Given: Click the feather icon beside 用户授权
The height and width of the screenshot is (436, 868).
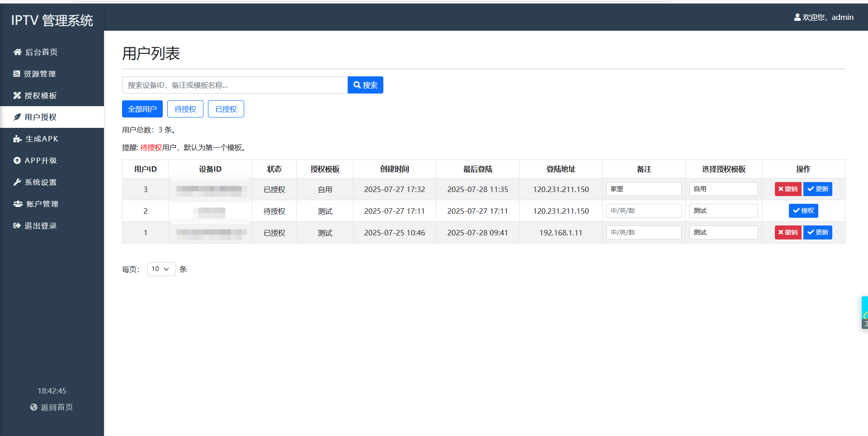Looking at the screenshot, I should click(x=17, y=117).
